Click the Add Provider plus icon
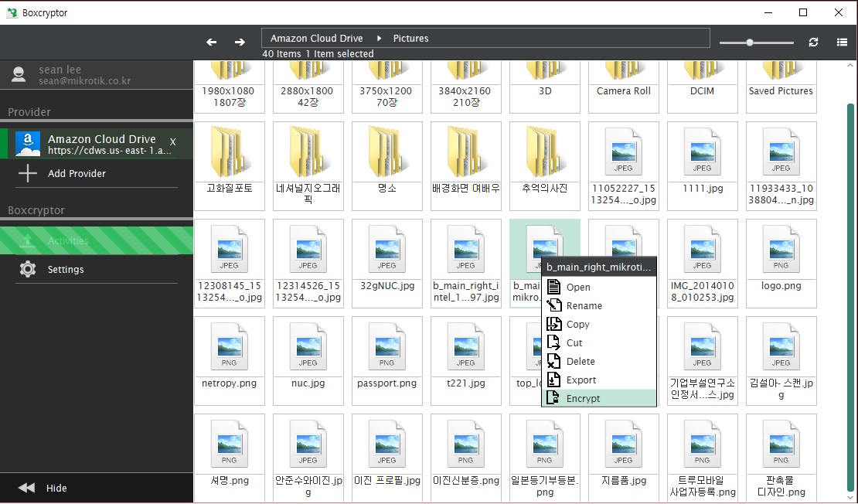The image size is (858, 504). coord(27,173)
